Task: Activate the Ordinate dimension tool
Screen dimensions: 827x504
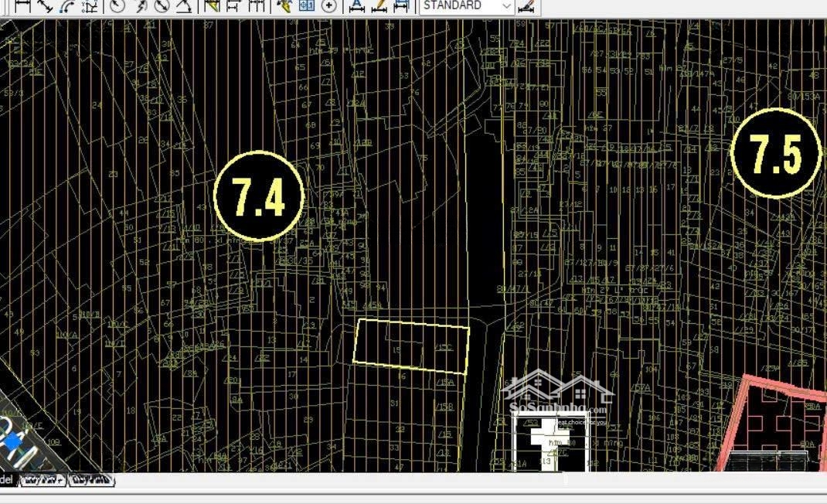Action: (90, 5)
